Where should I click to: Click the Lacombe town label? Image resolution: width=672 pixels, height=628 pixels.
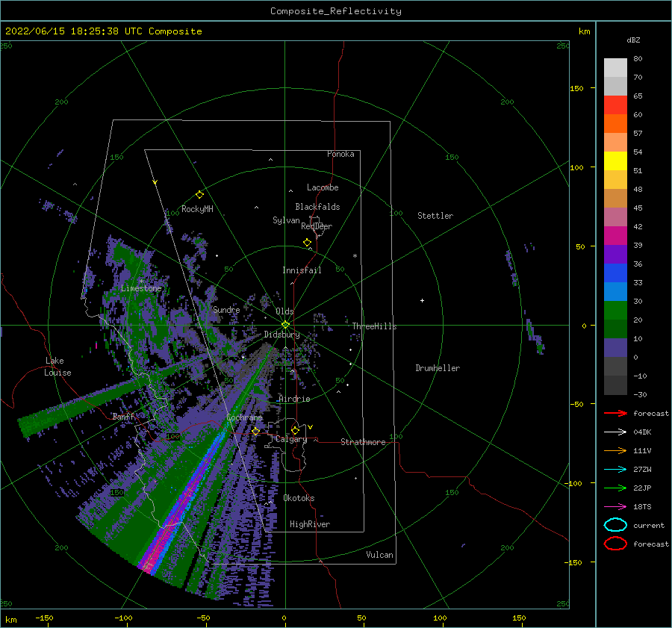click(323, 187)
